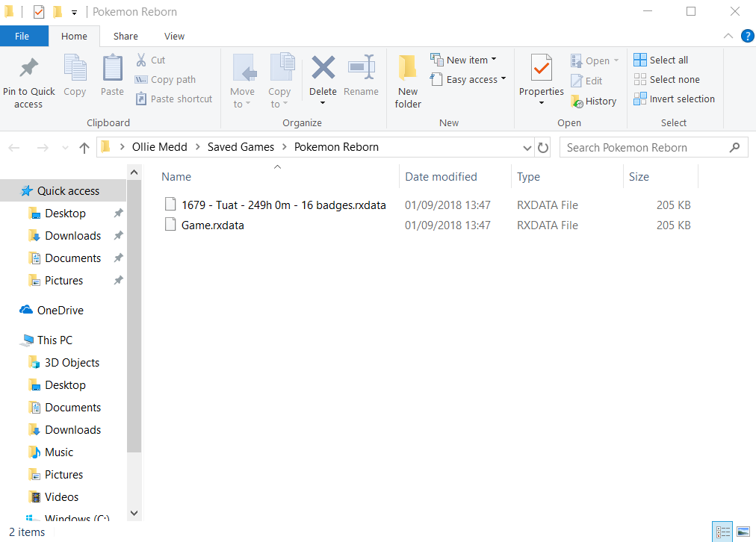
Task: Switch to details view icon in status bar
Action: click(x=722, y=532)
